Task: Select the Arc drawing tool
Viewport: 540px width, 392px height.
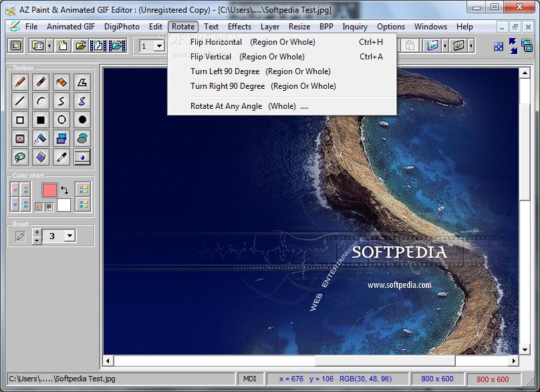Action: coord(41,101)
